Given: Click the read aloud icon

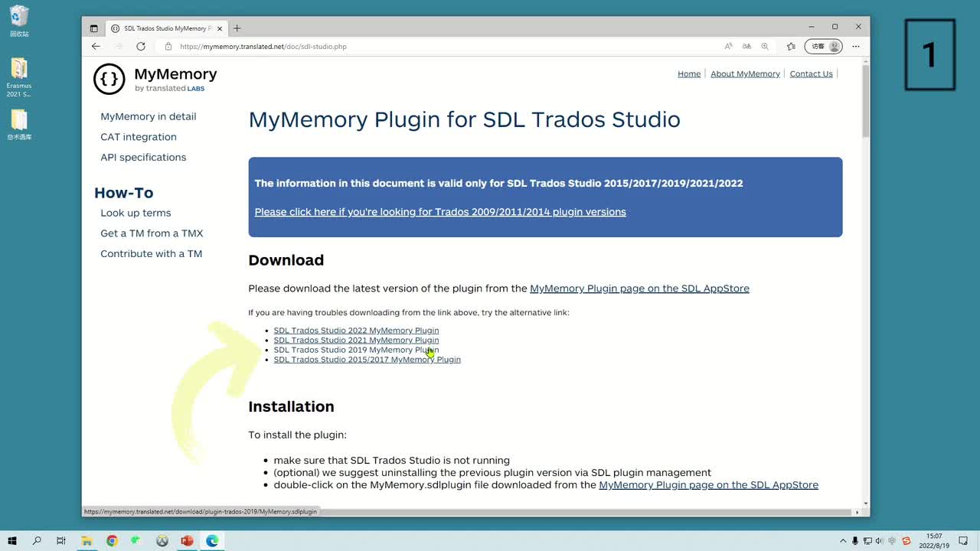Looking at the screenshot, I should click(728, 47).
